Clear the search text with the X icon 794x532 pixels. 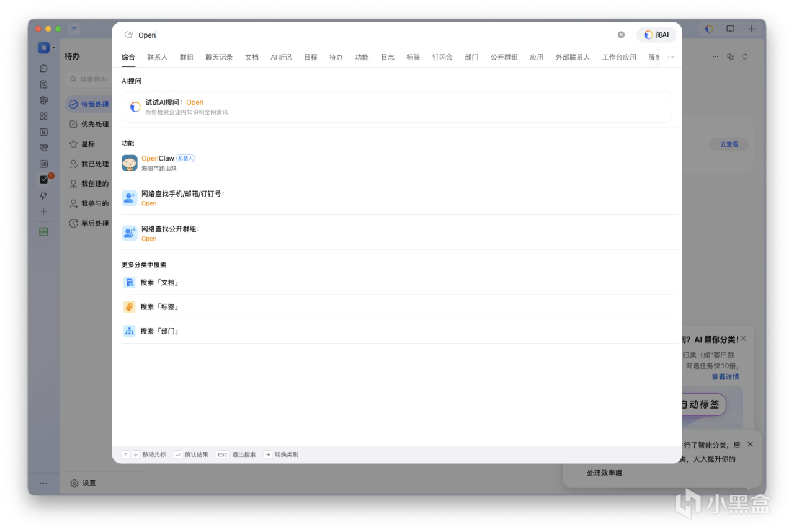coord(621,35)
